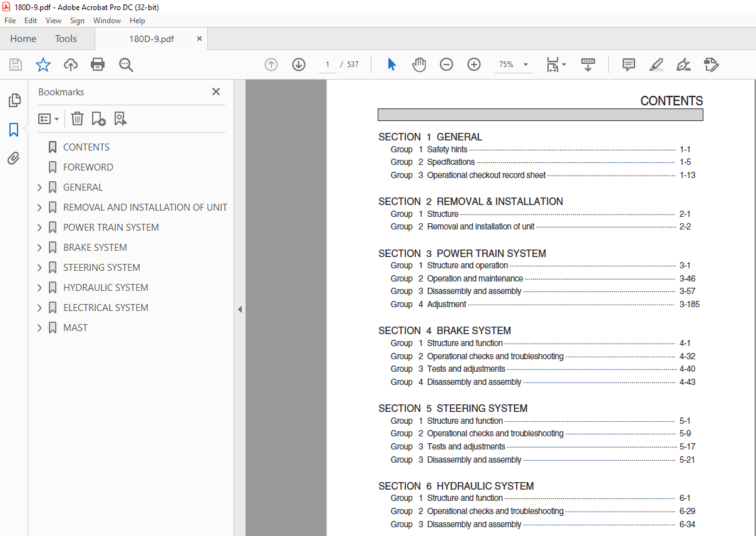Expand the GENERAL bookmark

pos(39,187)
